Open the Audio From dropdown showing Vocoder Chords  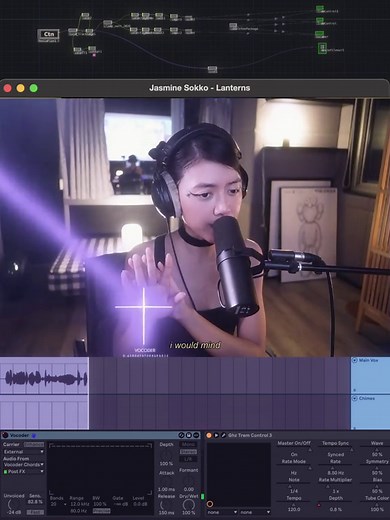(x=23, y=464)
